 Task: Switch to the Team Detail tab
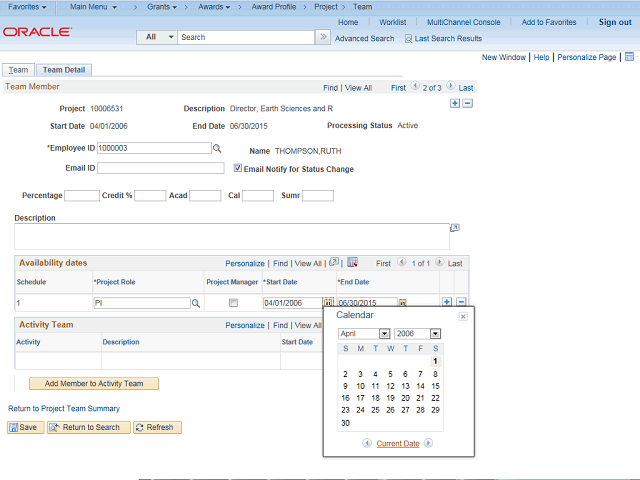point(64,70)
